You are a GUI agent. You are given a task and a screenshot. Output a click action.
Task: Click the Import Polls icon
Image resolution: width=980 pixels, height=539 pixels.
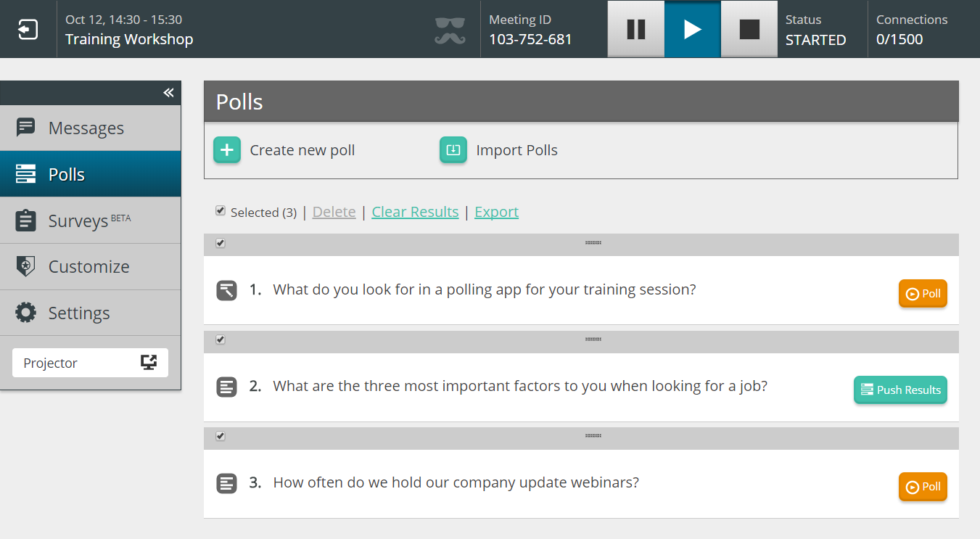coord(453,150)
